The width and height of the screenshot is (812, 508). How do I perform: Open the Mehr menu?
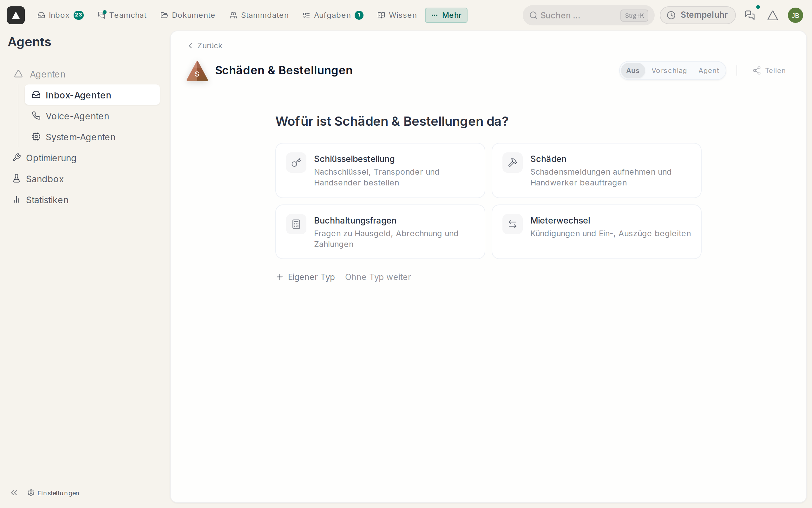pyautogui.click(x=446, y=15)
